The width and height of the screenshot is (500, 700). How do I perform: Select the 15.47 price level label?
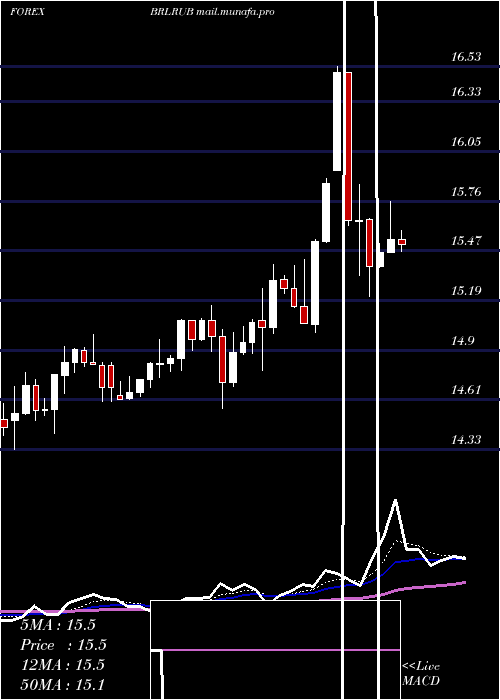tap(466, 241)
